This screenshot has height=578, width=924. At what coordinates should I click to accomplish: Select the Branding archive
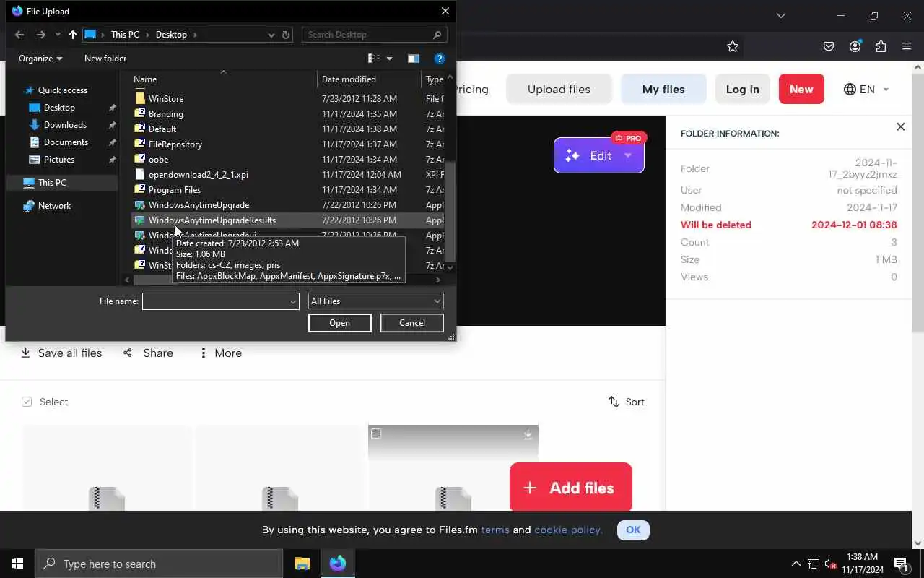point(165,114)
